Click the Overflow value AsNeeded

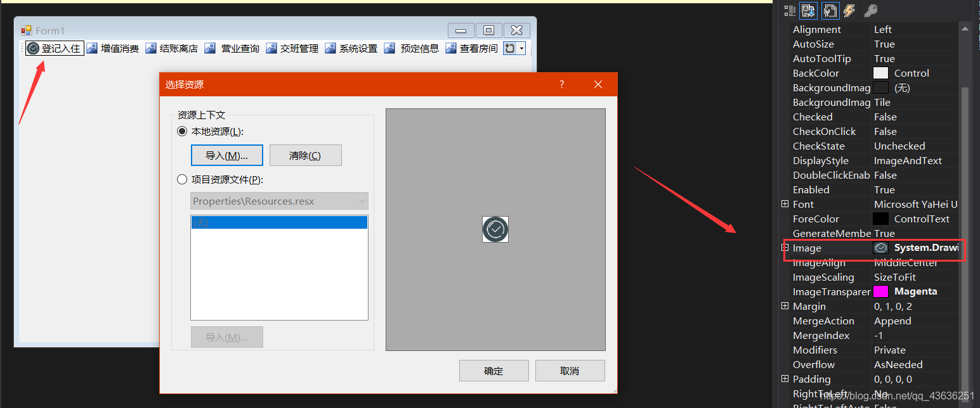898,364
